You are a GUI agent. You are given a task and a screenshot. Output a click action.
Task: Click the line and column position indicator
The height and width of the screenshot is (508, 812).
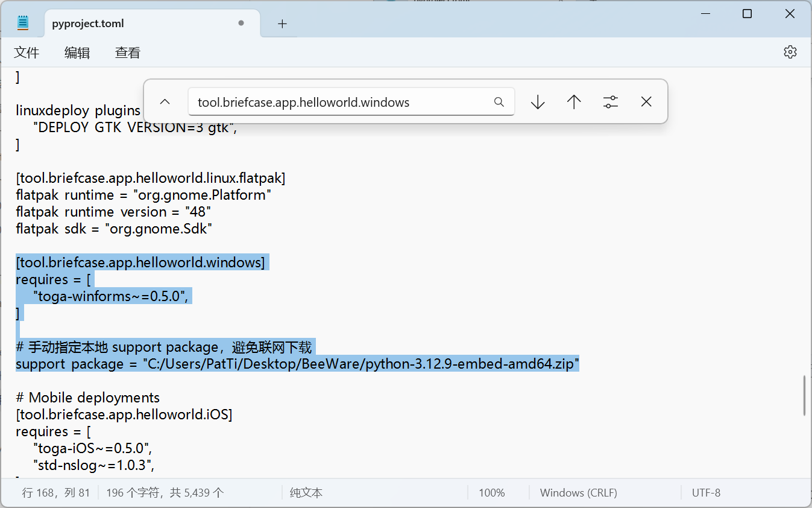point(56,493)
